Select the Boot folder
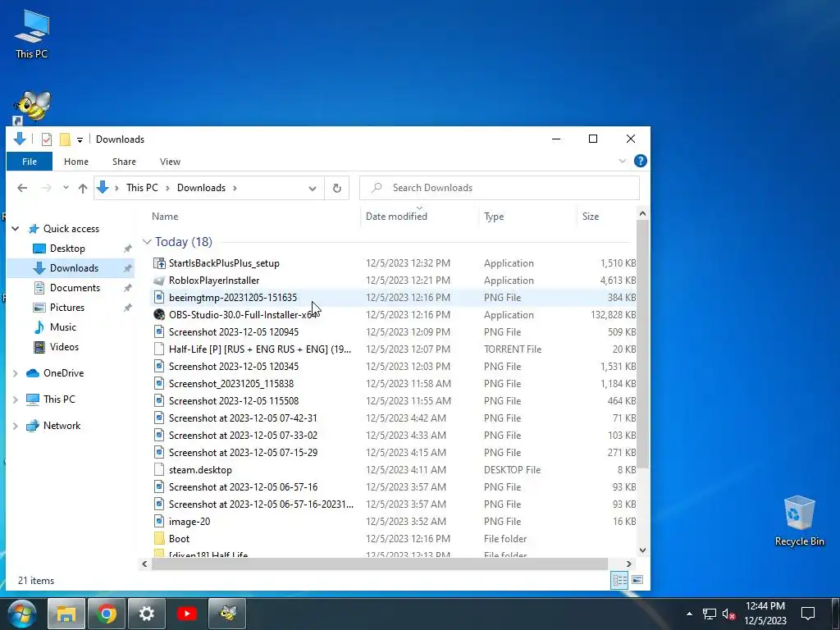This screenshot has height=630, width=840. (x=179, y=538)
